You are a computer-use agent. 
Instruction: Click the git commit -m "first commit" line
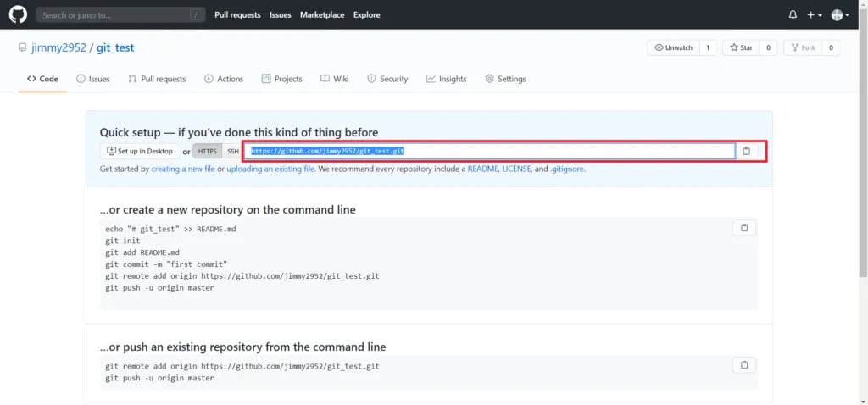pos(166,264)
